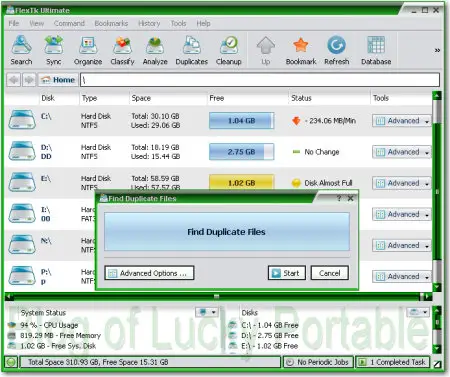Click the horizontal scrollbar below disk list
This screenshot has height=377, width=450.
point(219,296)
